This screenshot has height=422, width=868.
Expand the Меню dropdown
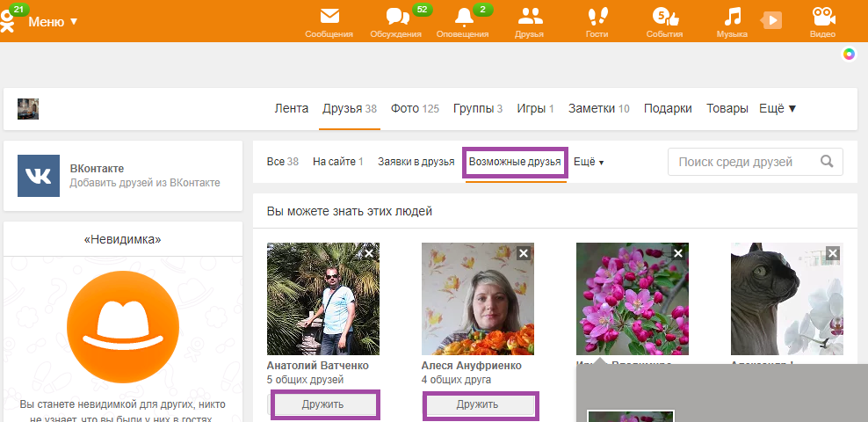coord(53,22)
